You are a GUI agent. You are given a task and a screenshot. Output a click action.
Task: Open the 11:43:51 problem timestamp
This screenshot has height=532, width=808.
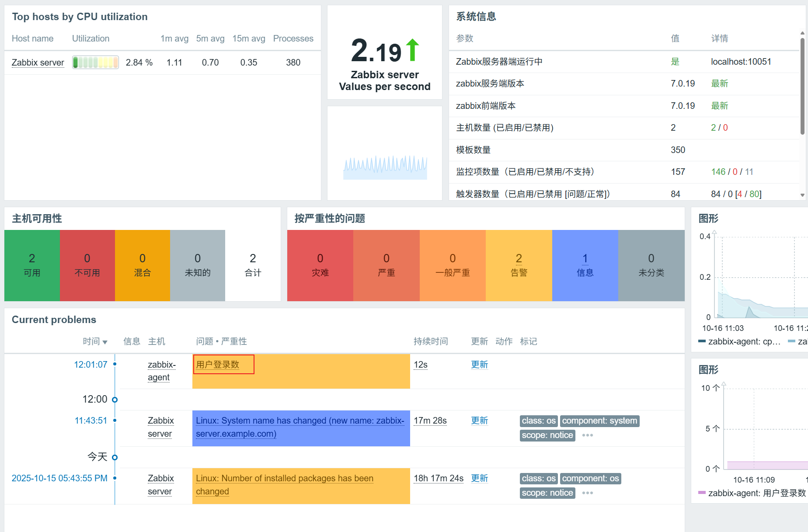pos(91,421)
